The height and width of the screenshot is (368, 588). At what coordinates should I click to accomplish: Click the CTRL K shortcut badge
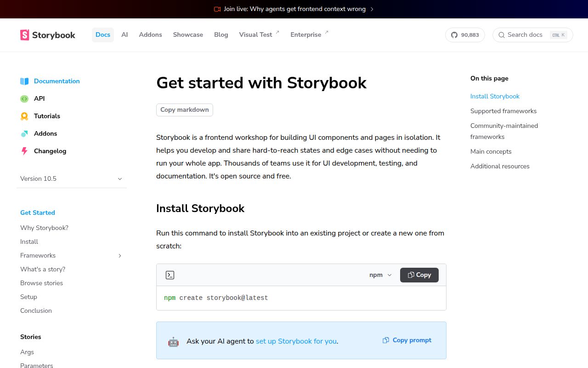click(559, 35)
